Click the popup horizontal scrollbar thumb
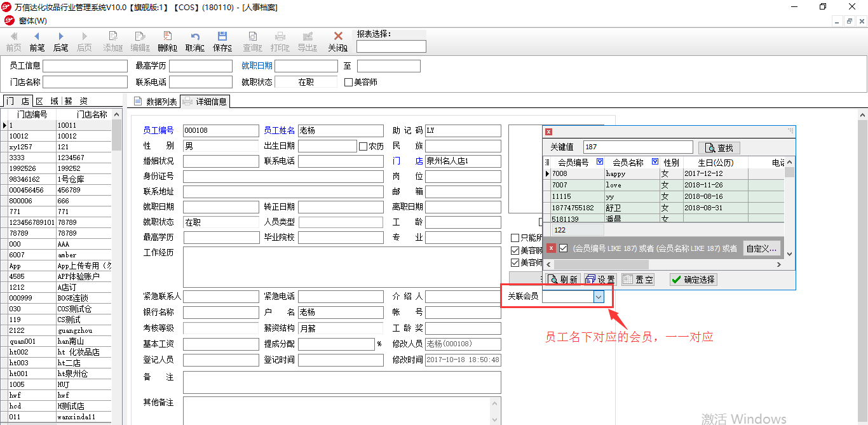The image size is (868, 425). [602, 264]
